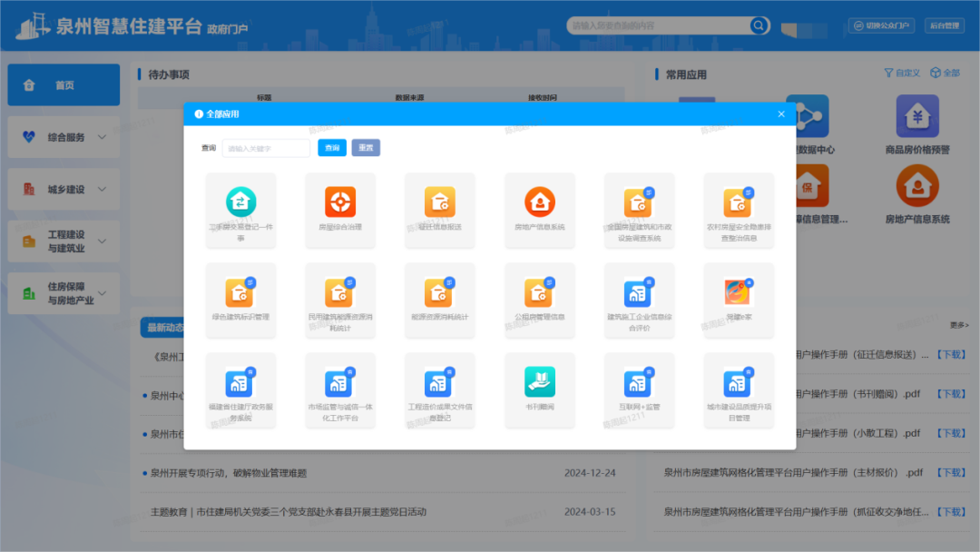This screenshot has height=552, width=980.
Task: Open the 公租房管理信息 app
Action: [540, 292]
